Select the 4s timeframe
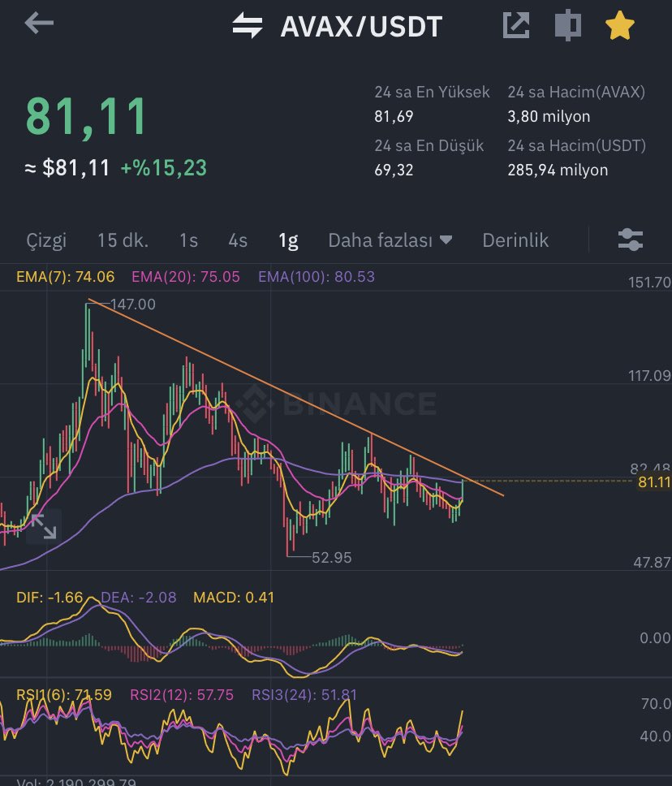 (x=238, y=240)
